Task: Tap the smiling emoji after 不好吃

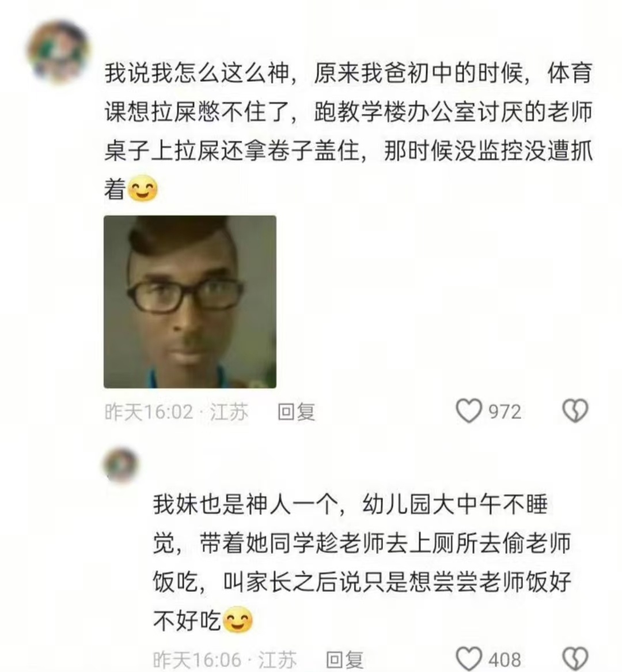Action: pyautogui.click(x=238, y=620)
